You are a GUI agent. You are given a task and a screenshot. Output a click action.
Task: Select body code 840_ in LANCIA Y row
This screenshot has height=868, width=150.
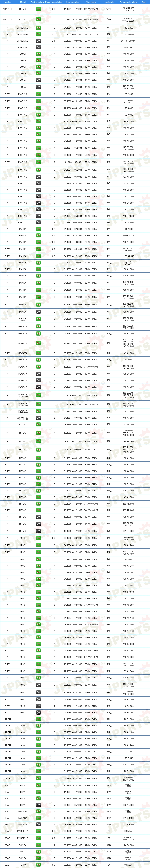[109, 719]
